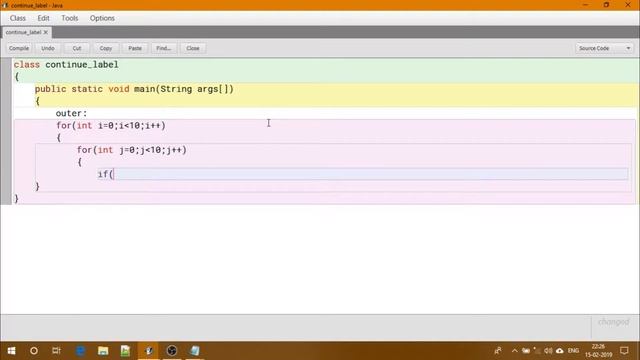Open OneDrive cloud tray icon

click(x=560, y=351)
